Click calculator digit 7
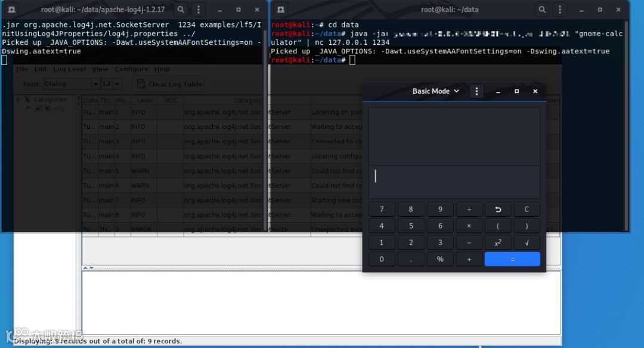This screenshot has width=644, height=348. click(382, 210)
